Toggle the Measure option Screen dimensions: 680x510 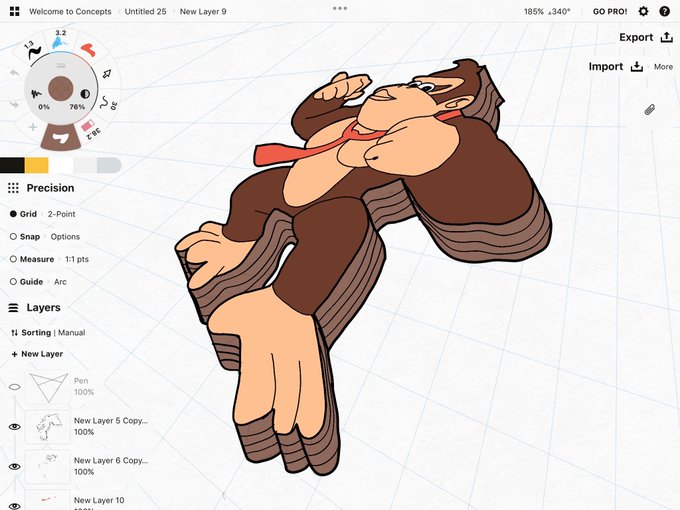coord(32,259)
